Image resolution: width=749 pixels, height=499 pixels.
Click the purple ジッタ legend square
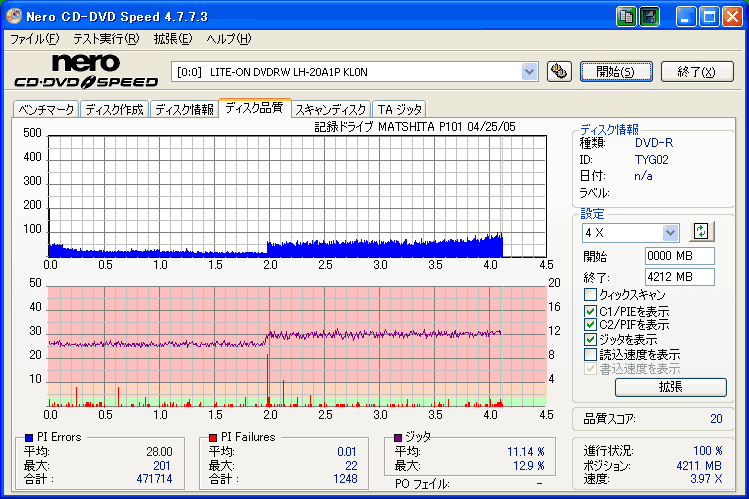pyautogui.click(x=397, y=437)
